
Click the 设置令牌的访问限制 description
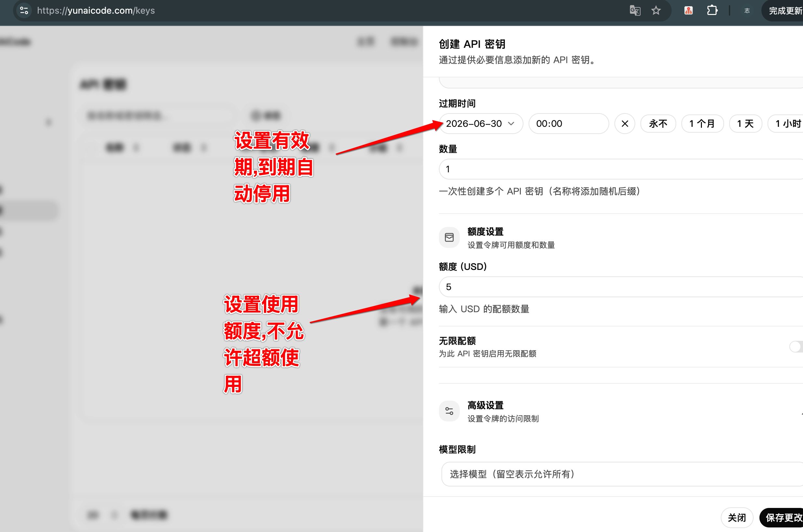[x=503, y=419]
